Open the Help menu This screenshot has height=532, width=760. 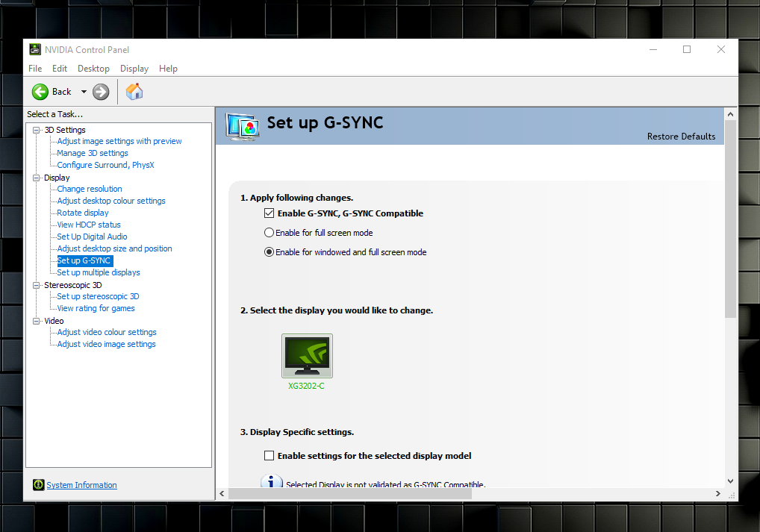tap(168, 69)
